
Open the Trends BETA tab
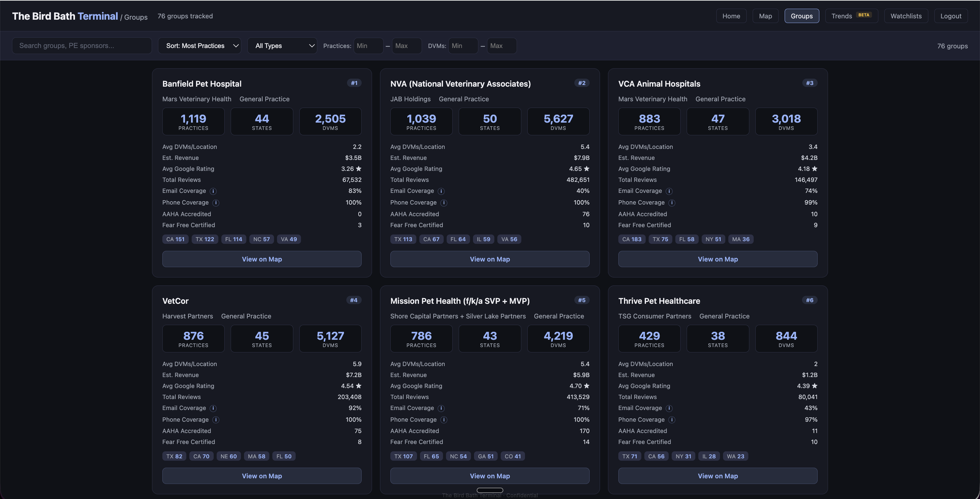click(x=851, y=16)
